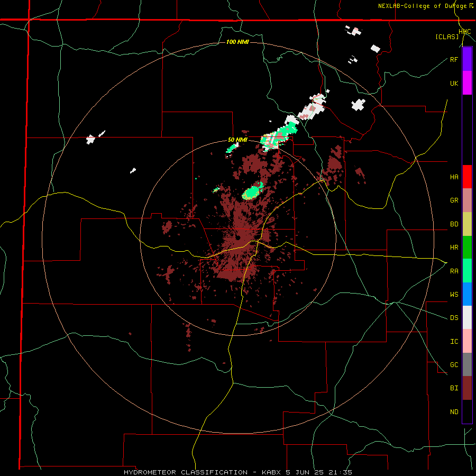Click the dark red BI swatch
This screenshot has height=476, width=476.
tap(467, 388)
